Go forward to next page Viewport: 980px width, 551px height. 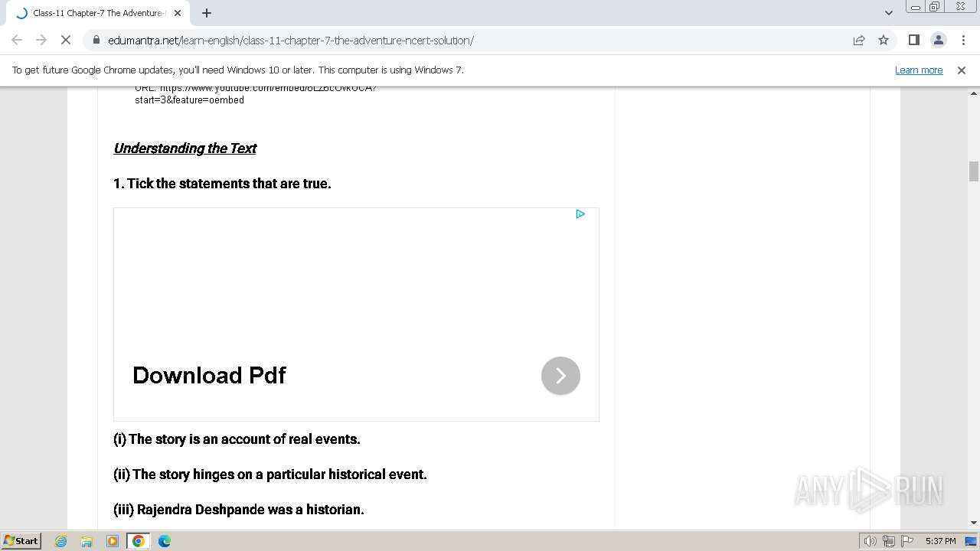point(41,40)
